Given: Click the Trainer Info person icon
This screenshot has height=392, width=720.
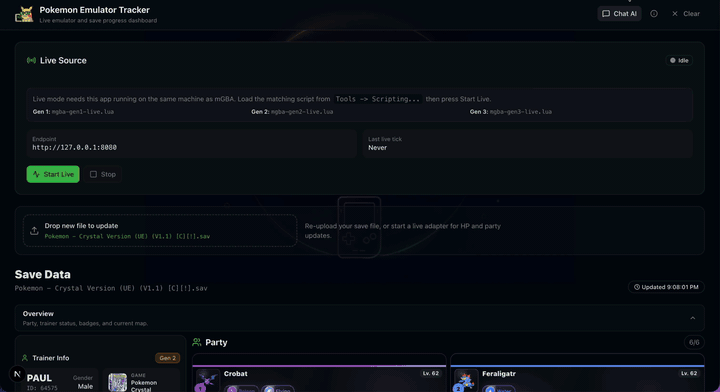Looking at the screenshot, I should pyautogui.click(x=25, y=358).
